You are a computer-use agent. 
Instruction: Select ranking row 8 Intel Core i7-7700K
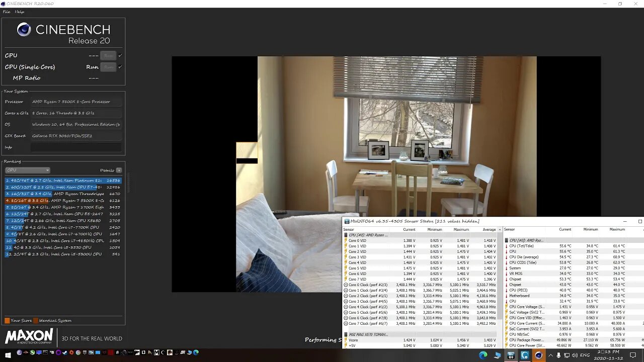(x=63, y=227)
